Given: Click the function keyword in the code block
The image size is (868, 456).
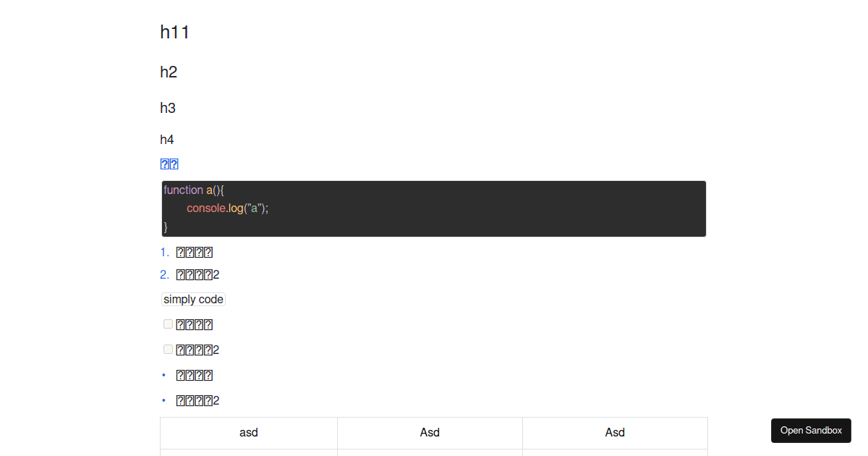Looking at the screenshot, I should 182,190.
